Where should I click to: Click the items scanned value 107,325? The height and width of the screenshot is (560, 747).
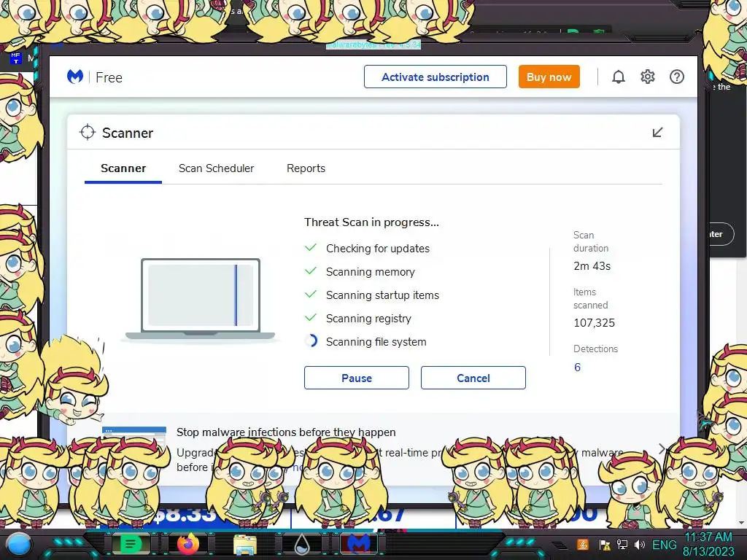click(x=594, y=322)
